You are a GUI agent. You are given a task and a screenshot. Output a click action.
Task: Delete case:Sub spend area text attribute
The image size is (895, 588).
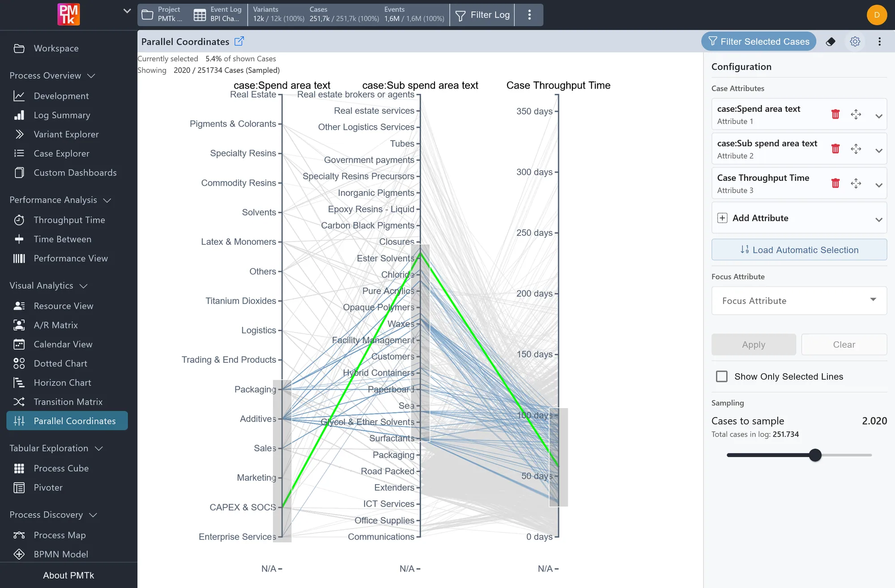(835, 149)
